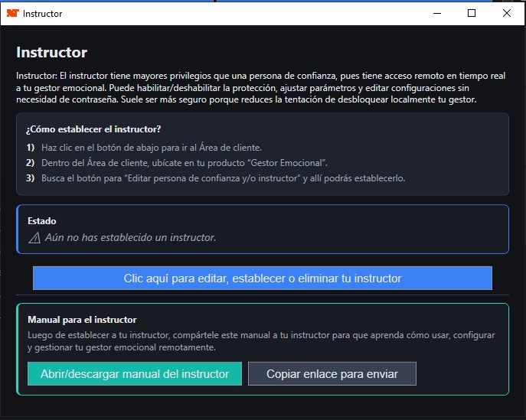Click the blue edit/establish instructor button

262,278
